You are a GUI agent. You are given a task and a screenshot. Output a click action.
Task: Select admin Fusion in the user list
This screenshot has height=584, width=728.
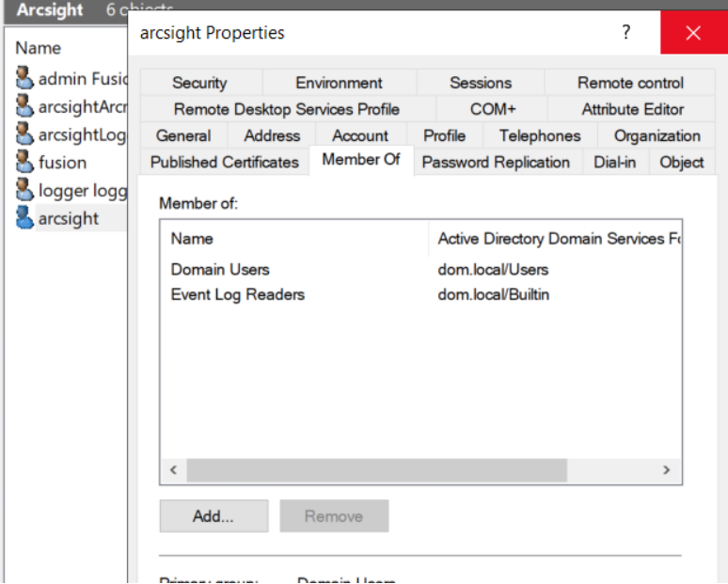[x=83, y=78]
